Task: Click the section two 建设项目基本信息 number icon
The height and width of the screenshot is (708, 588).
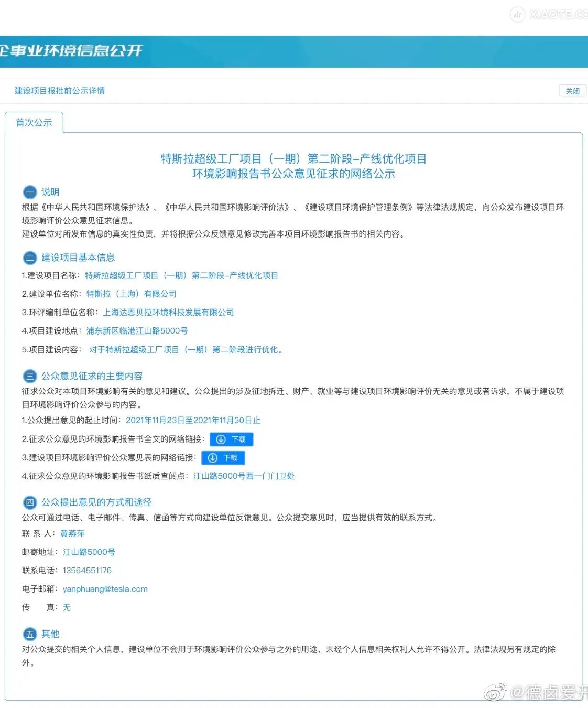Action: (30, 258)
